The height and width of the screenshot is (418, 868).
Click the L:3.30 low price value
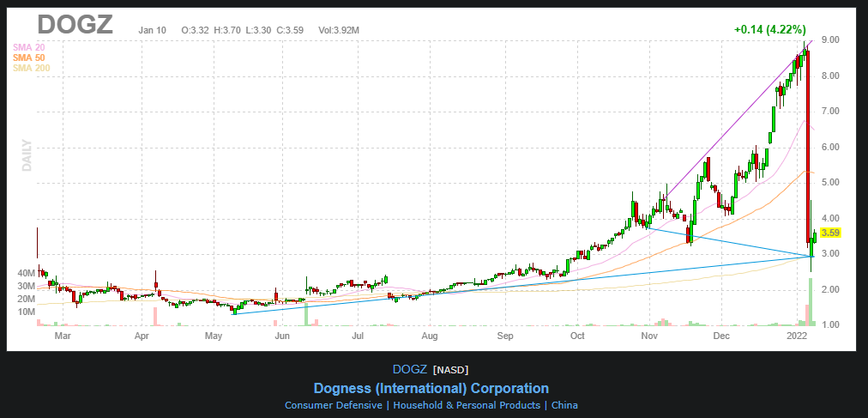(258, 30)
